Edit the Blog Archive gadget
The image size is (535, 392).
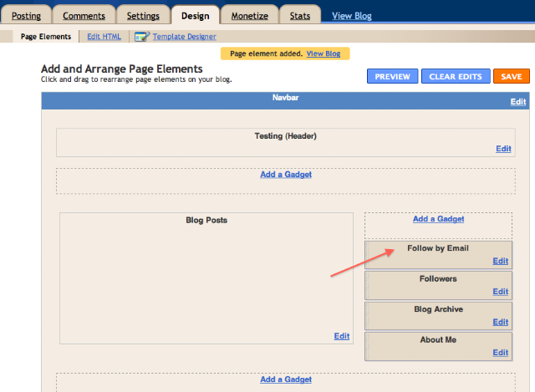pyautogui.click(x=500, y=322)
